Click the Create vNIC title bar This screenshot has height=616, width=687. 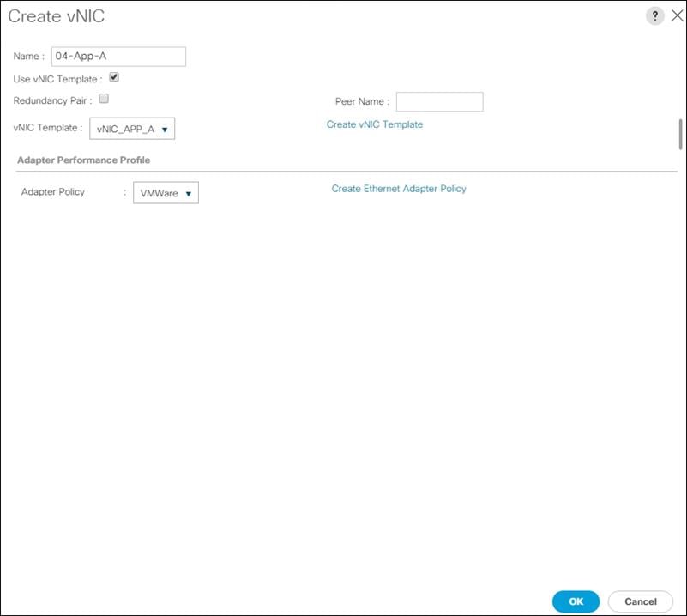click(x=57, y=15)
